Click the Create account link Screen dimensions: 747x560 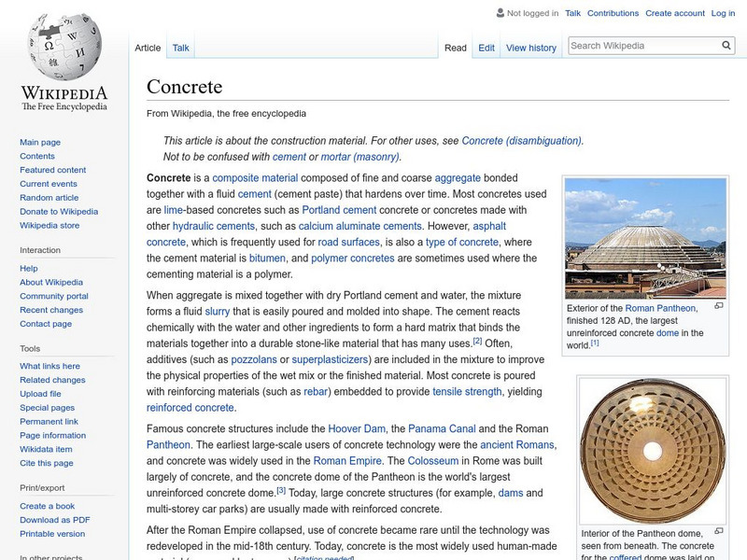pyautogui.click(x=674, y=13)
